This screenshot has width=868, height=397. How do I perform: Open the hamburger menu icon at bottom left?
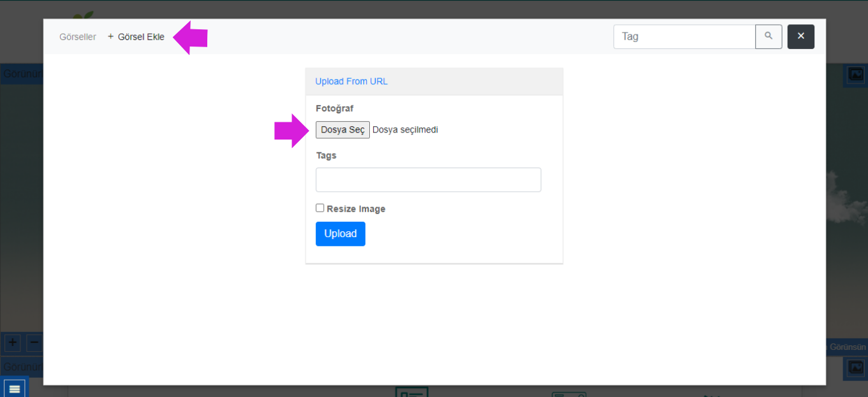14,388
